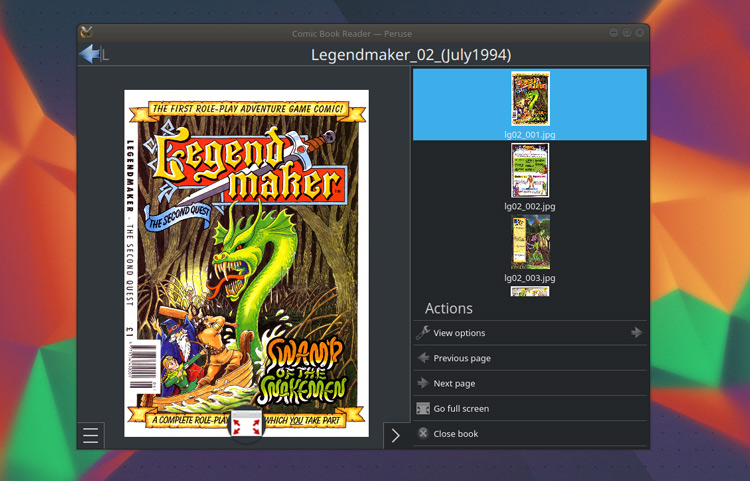Expand View options submenu arrow
The height and width of the screenshot is (481, 750).
point(636,333)
